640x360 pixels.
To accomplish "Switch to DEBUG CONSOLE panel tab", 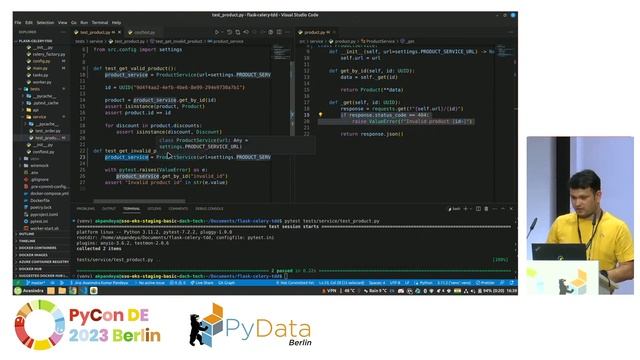I will [209, 209].
